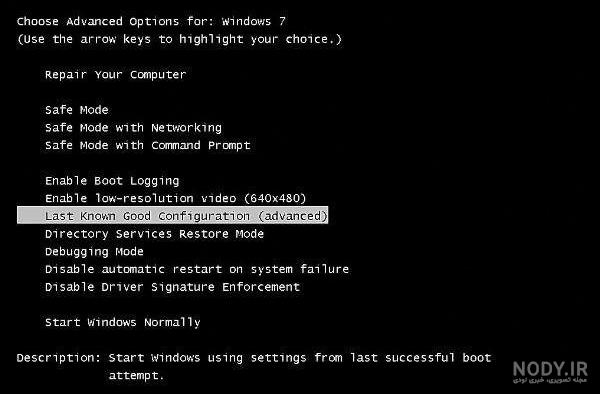This screenshot has height=394, width=600.
Task: Click the arrow keys instruction line
Action: (x=179, y=39)
